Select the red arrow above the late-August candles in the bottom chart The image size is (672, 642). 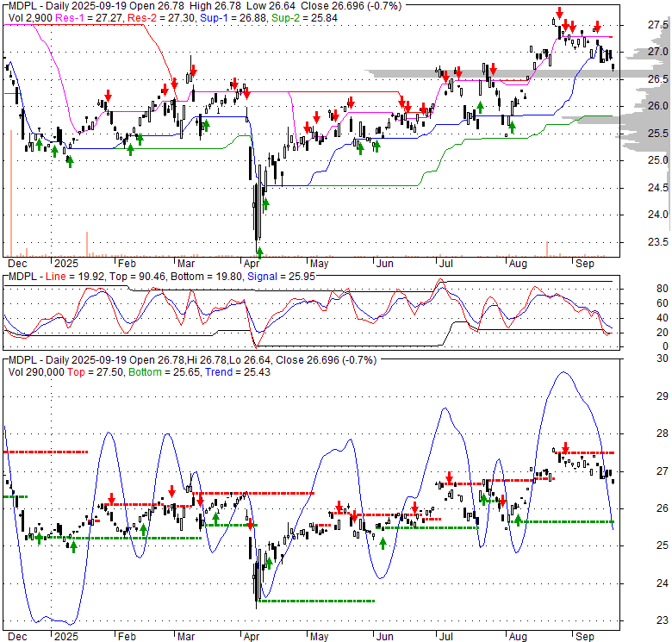565,447
